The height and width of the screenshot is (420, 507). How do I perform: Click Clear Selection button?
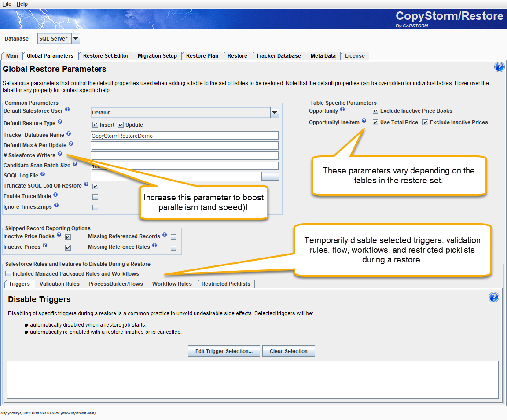[x=288, y=351]
